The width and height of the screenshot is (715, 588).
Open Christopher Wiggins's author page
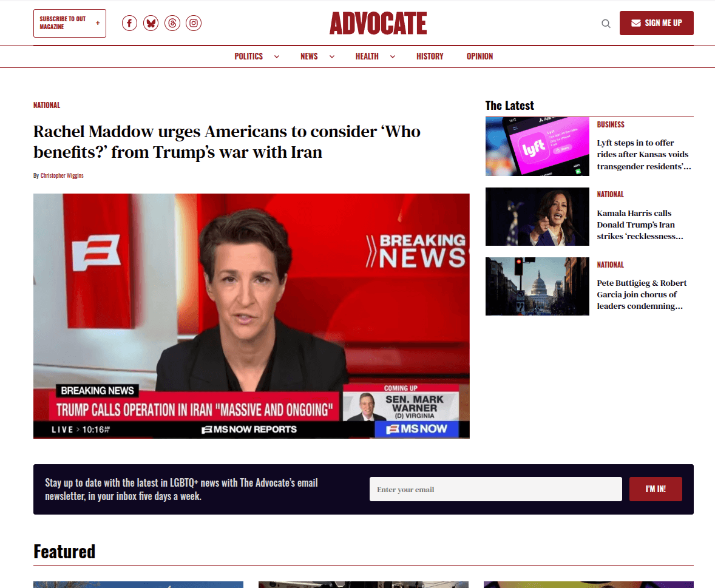[x=62, y=175]
